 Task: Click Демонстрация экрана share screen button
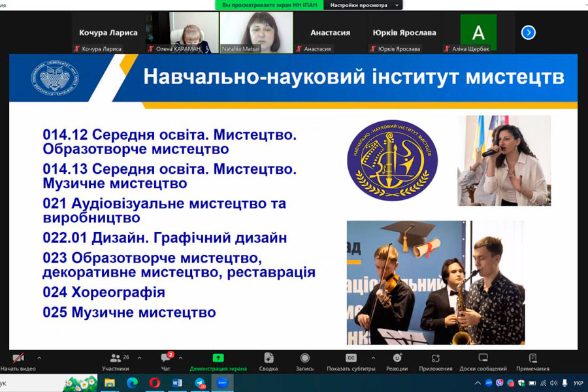coord(218,362)
